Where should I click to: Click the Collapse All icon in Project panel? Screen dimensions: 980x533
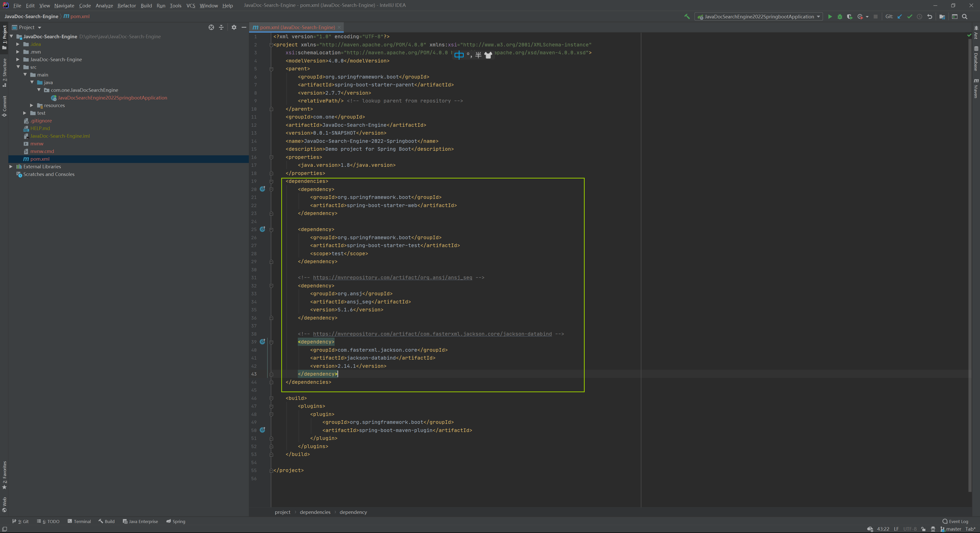click(221, 27)
